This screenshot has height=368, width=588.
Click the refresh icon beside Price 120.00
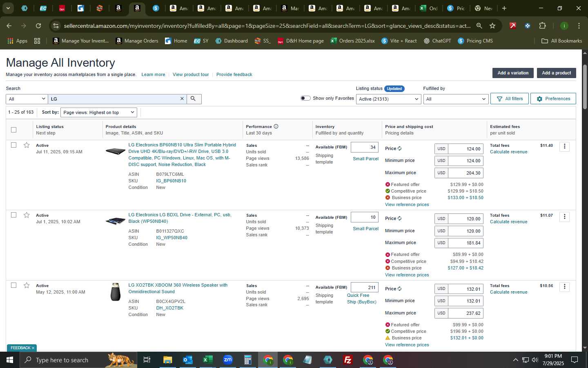pos(399,218)
